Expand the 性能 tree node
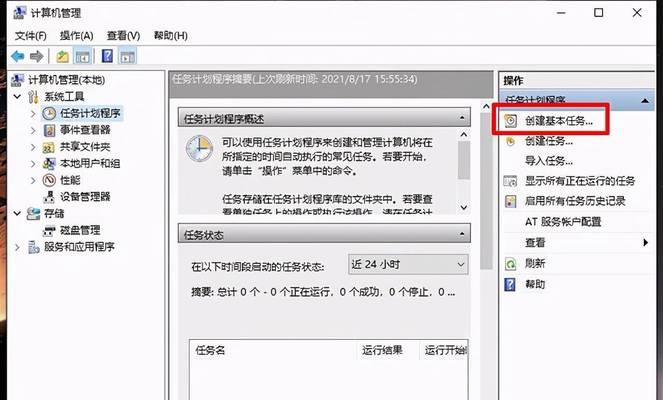 [x=33, y=180]
